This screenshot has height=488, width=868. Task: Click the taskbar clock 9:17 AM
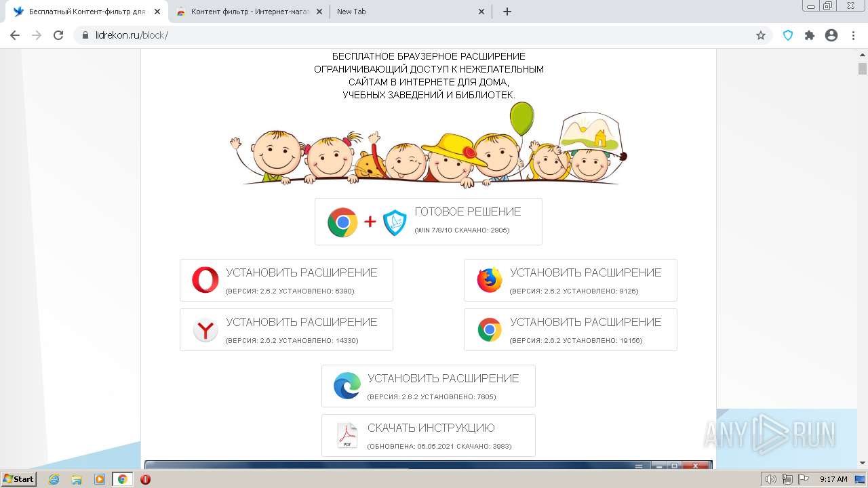833,479
